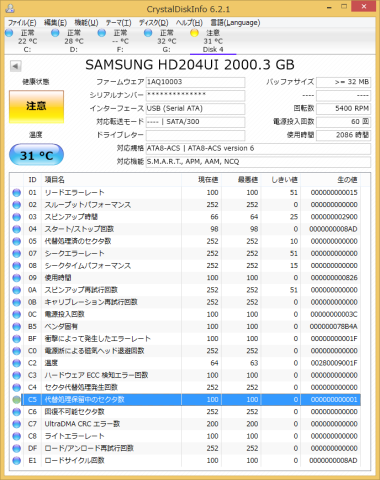380x480 pixels.
Task: Switch to drive G: disk tab
Action: 166,41
